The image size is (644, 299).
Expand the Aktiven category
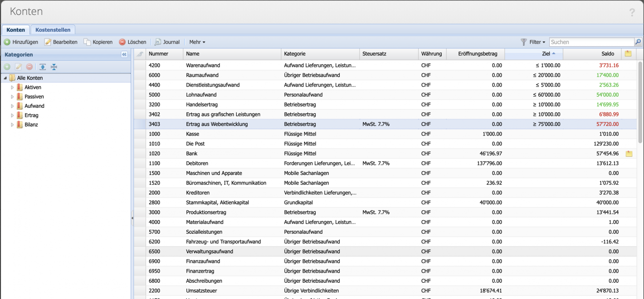(13, 87)
